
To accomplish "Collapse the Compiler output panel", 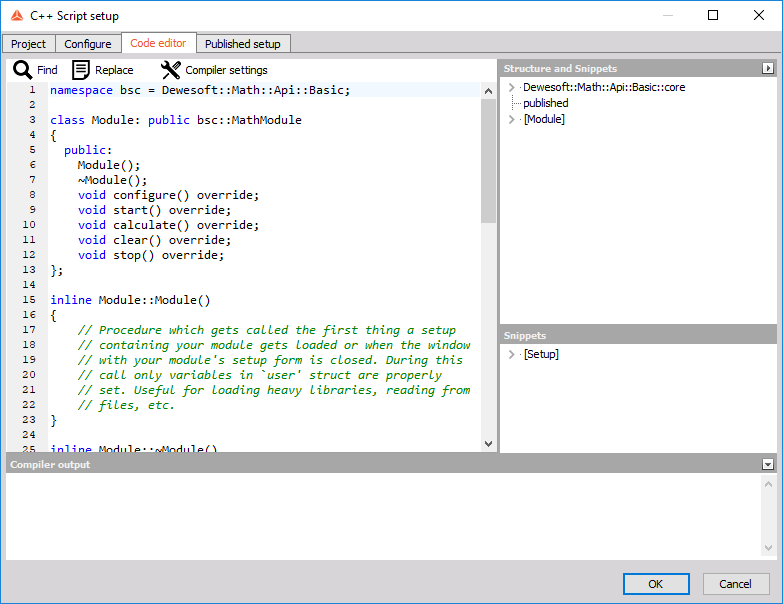I will [x=768, y=465].
